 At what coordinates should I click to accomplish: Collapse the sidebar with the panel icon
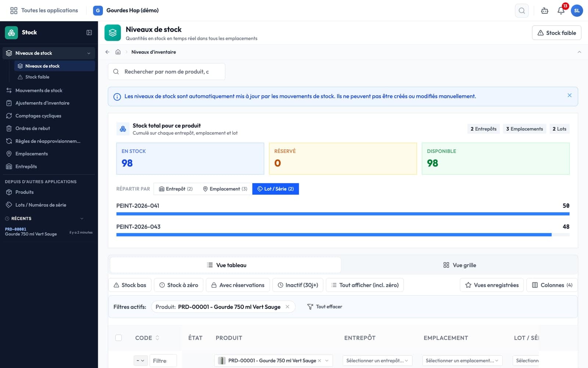point(89,32)
